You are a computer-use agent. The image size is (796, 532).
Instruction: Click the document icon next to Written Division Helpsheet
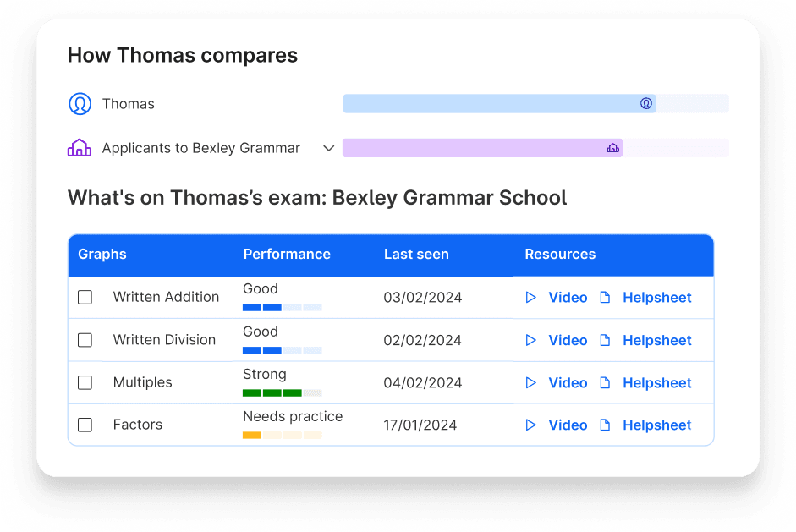click(x=605, y=340)
